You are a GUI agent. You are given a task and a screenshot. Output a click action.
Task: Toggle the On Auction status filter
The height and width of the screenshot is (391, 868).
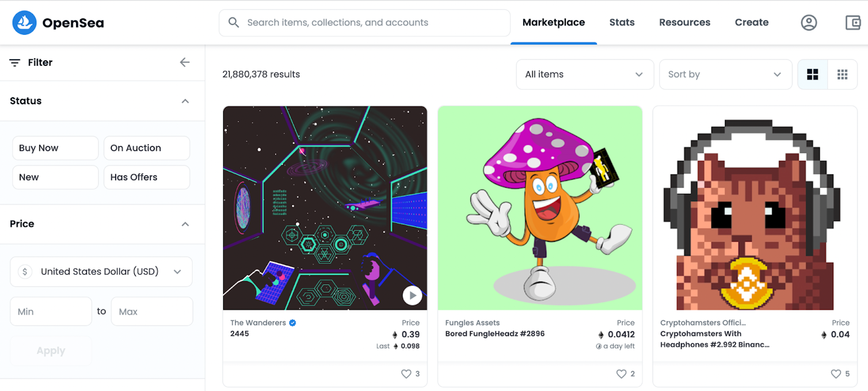coord(146,148)
